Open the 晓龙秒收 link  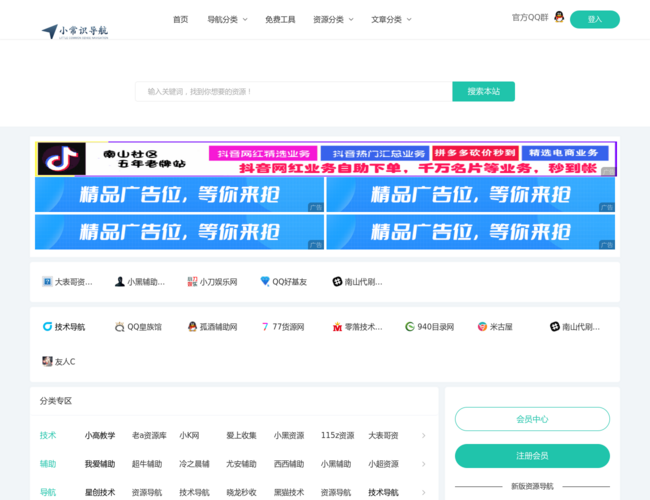point(241,493)
